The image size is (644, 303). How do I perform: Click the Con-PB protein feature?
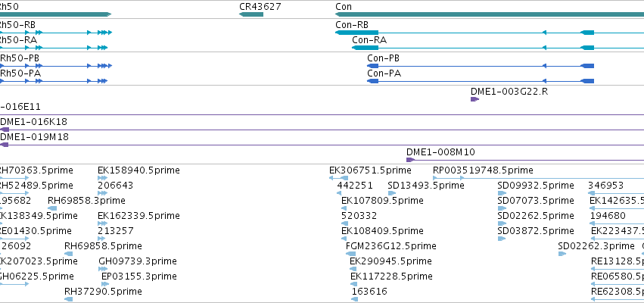coord(481,66)
